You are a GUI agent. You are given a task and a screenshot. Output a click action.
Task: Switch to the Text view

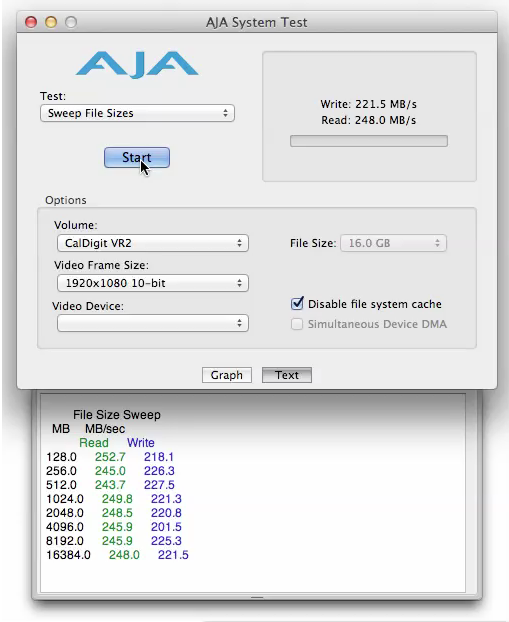287,375
